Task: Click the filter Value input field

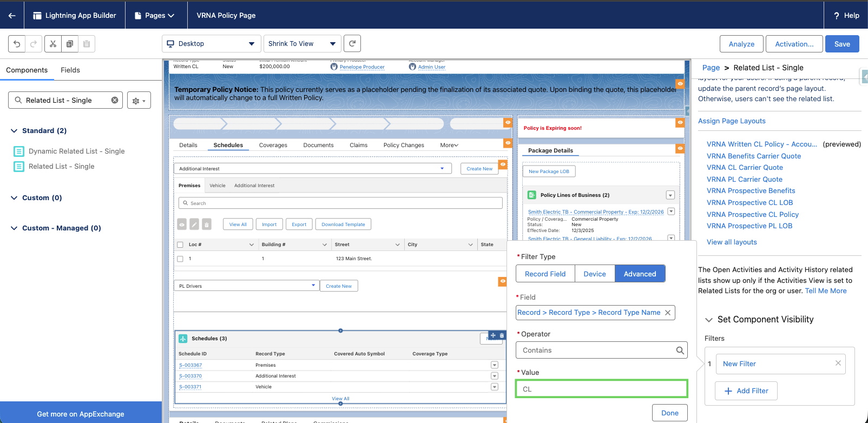Action: point(602,389)
